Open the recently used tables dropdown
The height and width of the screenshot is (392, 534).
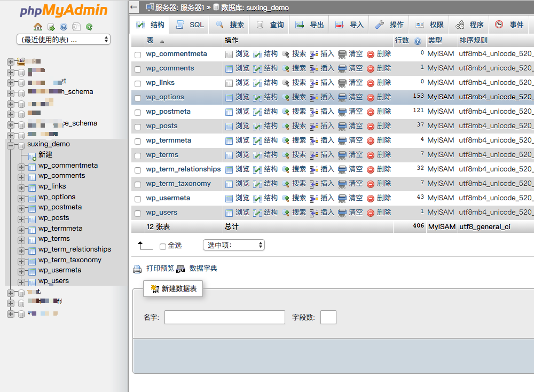pyautogui.click(x=64, y=40)
